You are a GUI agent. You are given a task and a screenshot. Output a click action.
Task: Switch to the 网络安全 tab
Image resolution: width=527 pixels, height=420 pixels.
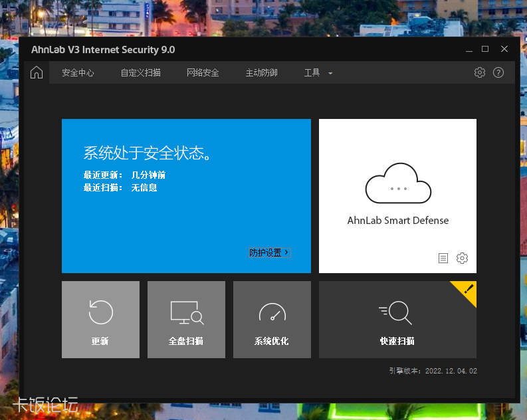(x=203, y=72)
